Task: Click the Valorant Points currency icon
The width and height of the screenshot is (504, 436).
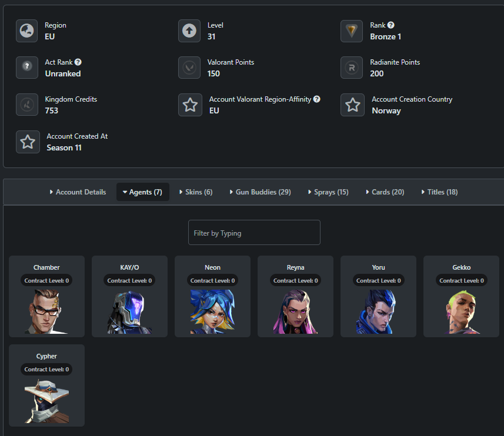Action: click(x=189, y=68)
